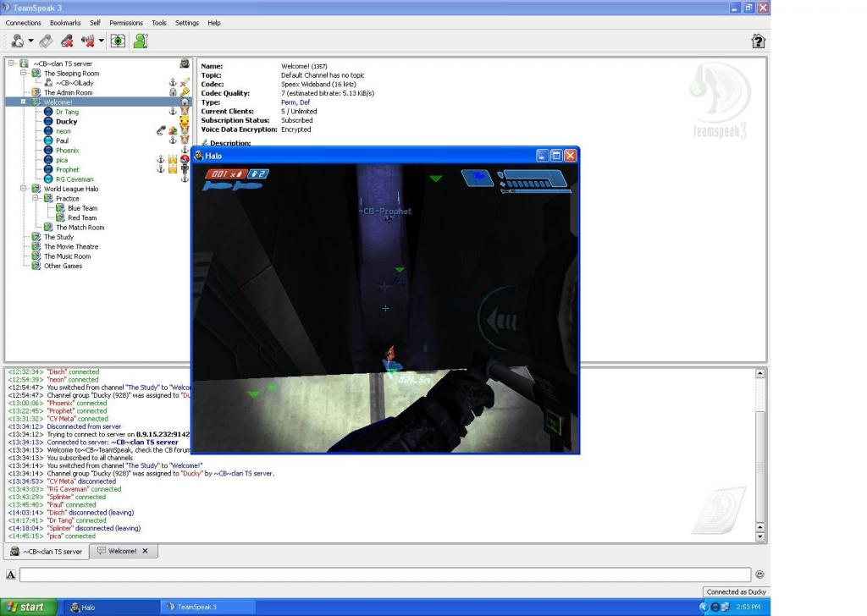
Task: Open the dropdown arrow beside the Connect icon
Action: pyautogui.click(x=31, y=41)
